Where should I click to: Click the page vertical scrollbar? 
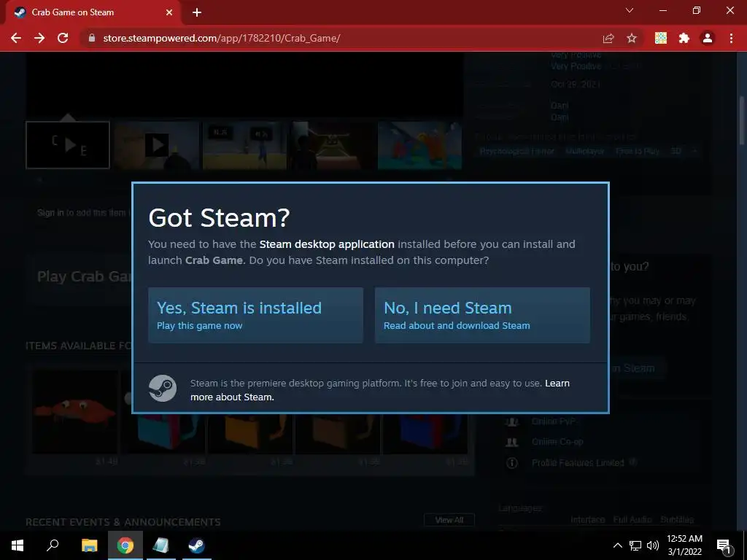[x=742, y=122]
